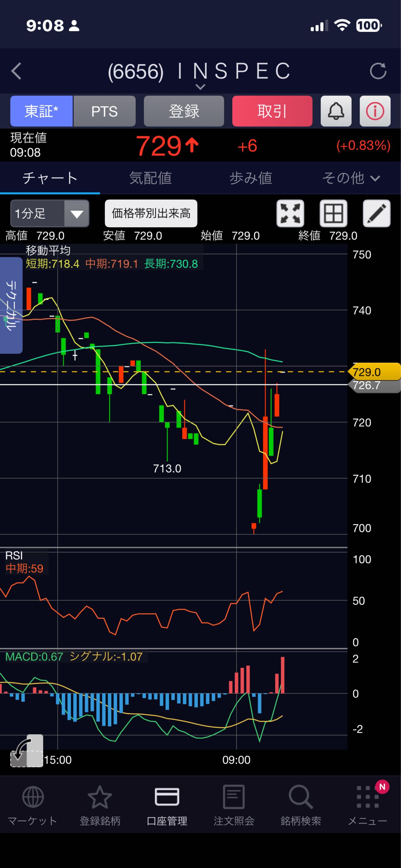Open the 注文照会 order inquiry
The height and width of the screenshot is (868, 401).
coord(234,806)
